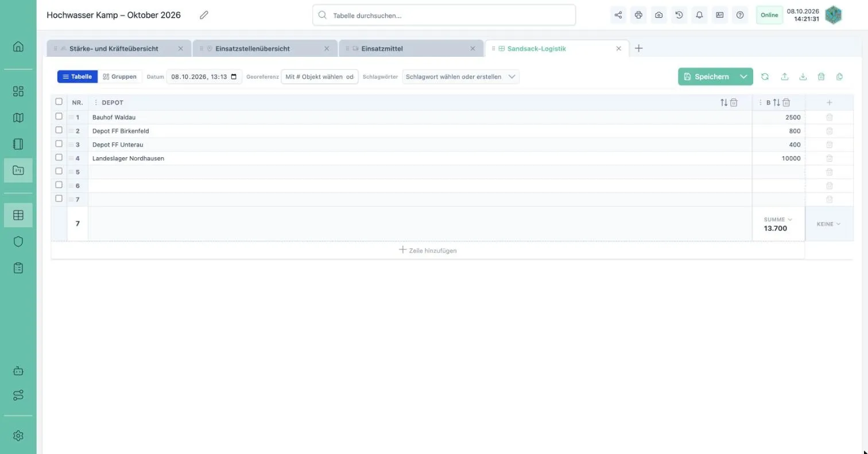Open the Speichern dropdown arrow
This screenshot has height=454, width=868.
coord(743,77)
